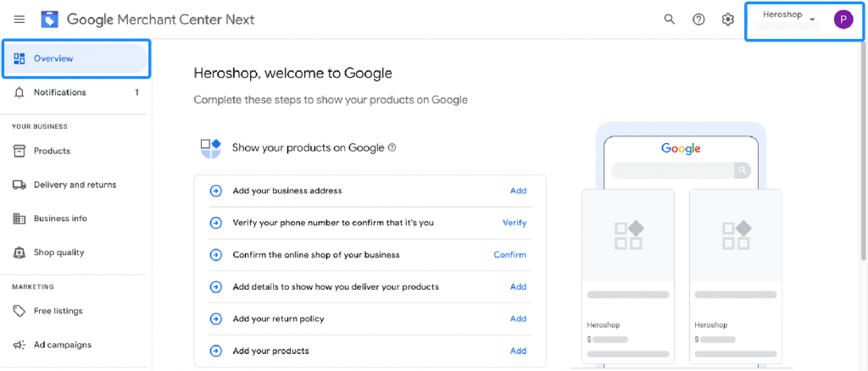Navigate to Free listings

[58, 311]
